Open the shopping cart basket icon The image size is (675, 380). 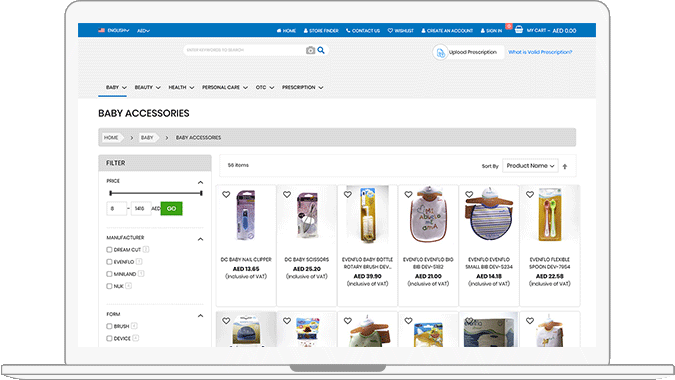tap(519, 29)
